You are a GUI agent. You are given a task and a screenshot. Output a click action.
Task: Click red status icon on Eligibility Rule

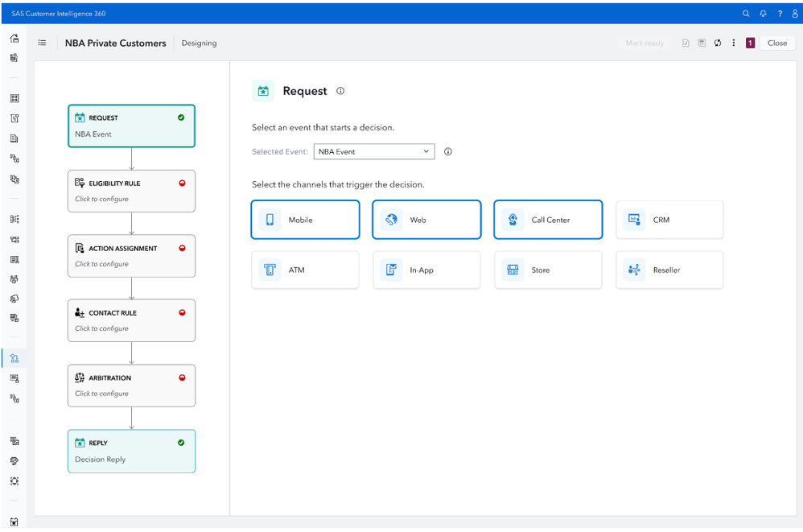pos(183,183)
